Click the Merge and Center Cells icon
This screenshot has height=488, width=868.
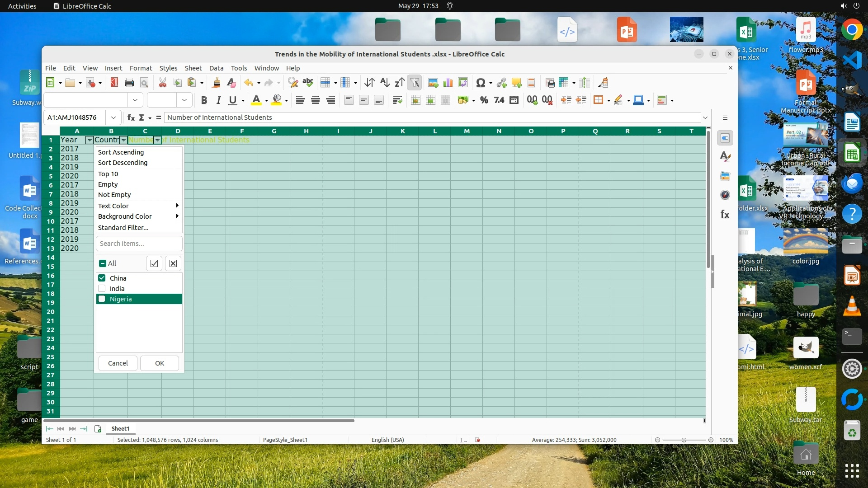point(415,100)
